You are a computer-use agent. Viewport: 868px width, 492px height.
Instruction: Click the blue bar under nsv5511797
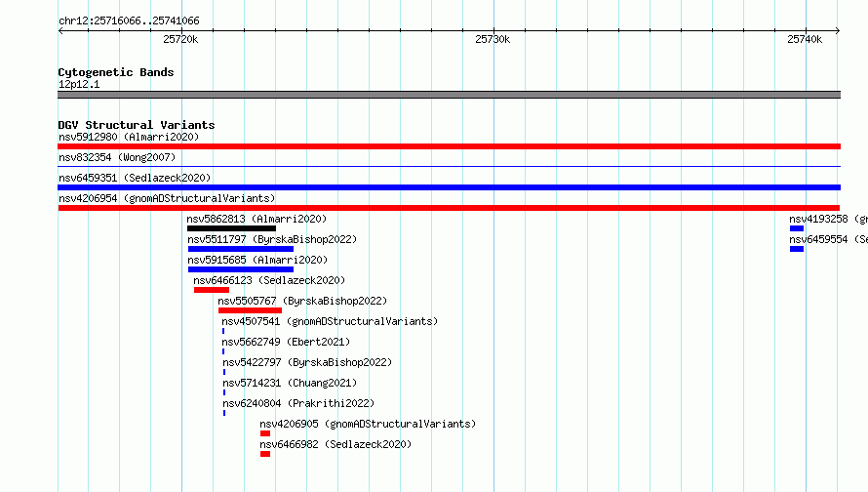241,249
